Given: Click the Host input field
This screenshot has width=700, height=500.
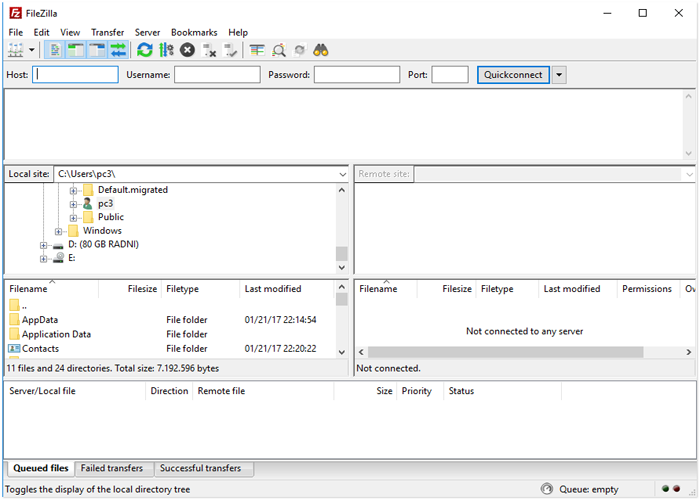Looking at the screenshot, I should click(x=75, y=75).
